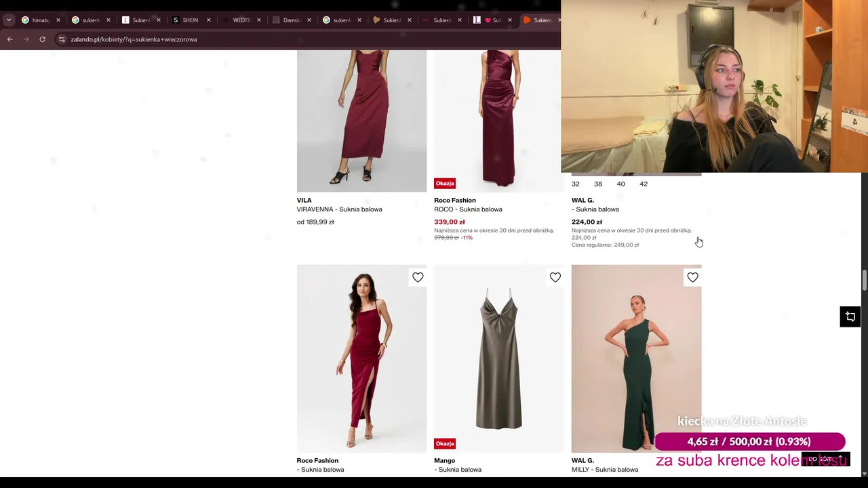The width and height of the screenshot is (868, 488).
Task: Close the SHEIN tab
Action: tap(208, 20)
